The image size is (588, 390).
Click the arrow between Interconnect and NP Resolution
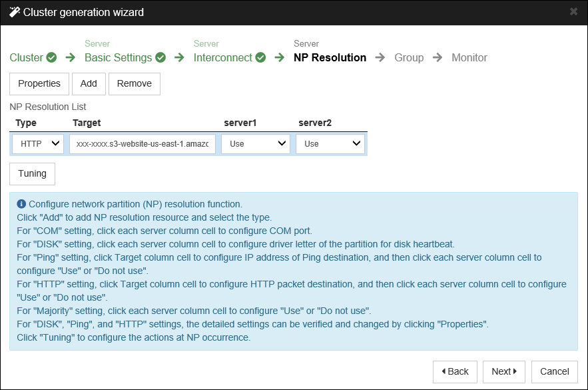point(278,57)
